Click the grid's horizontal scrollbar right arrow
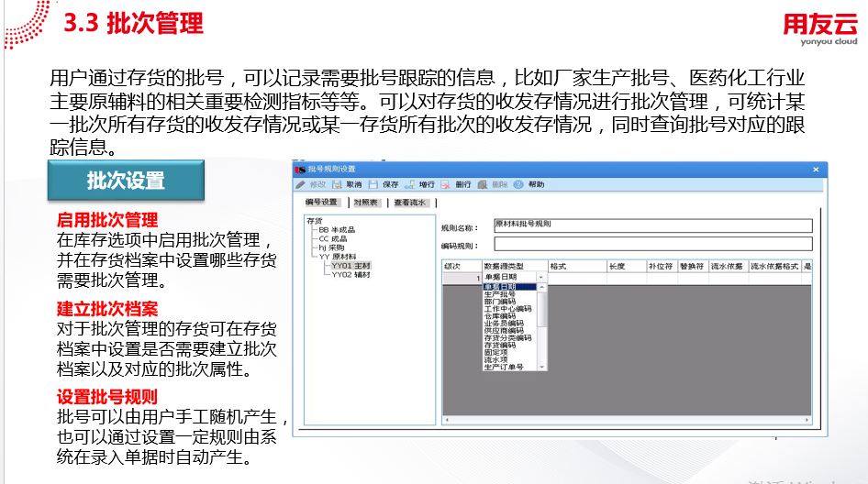This screenshot has height=484, width=868. (808, 421)
